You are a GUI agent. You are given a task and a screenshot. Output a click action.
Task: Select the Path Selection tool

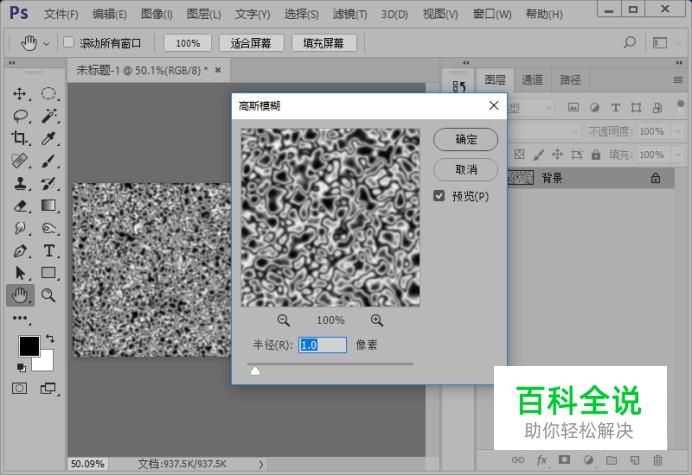pyautogui.click(x=20, y=273)
